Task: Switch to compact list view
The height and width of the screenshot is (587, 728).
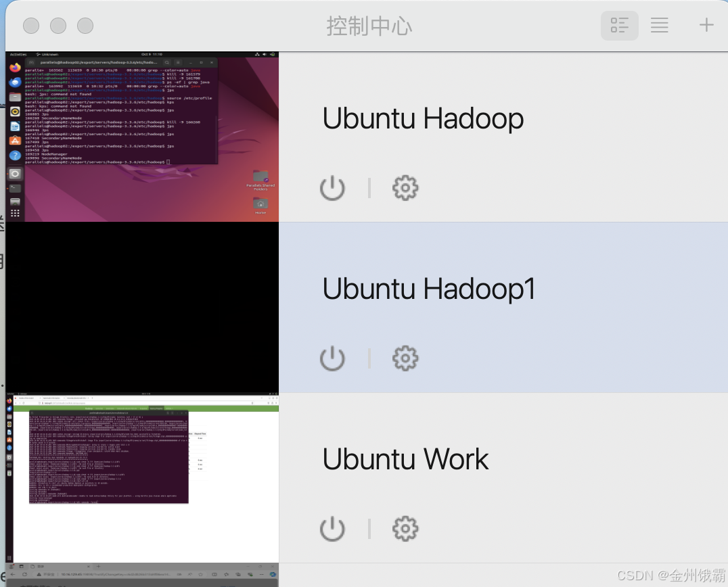Action: point(659,26)
